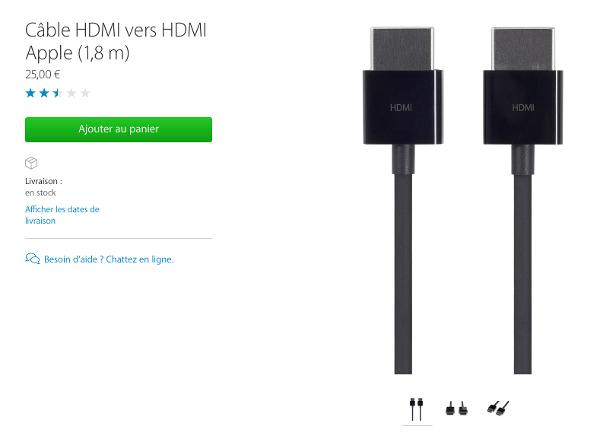Select the first thumbnail showing vertical cables
This screenshot has width=600, height=439.
(416, 409)
